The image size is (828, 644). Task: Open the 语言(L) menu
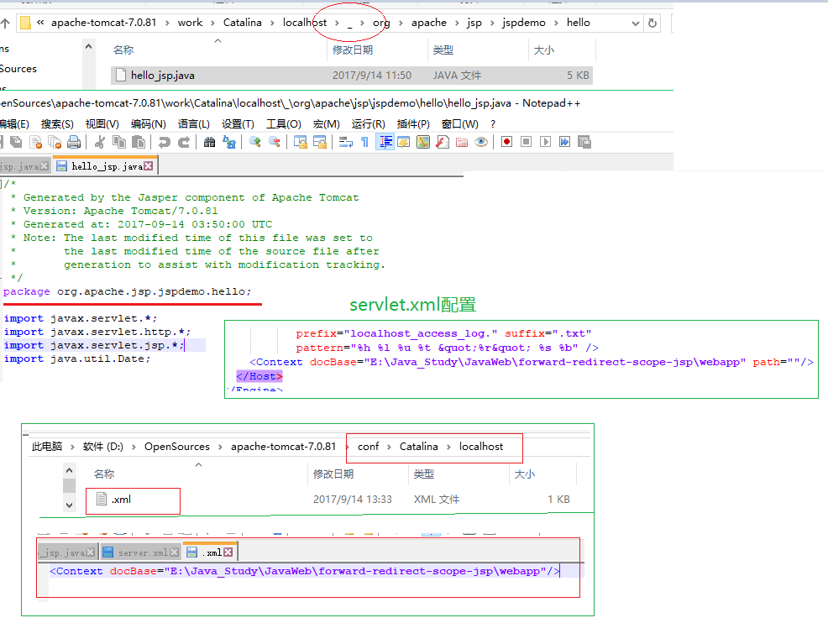pyautogui.click(x=194, y=124)
